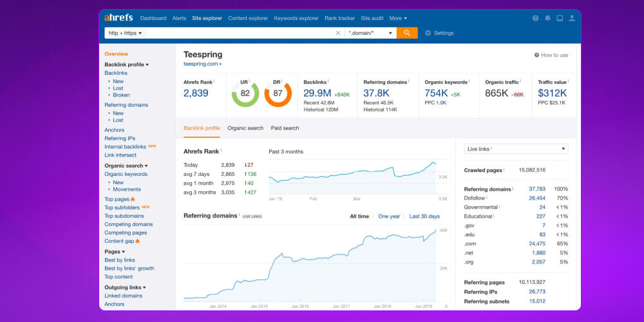
Task: Open the Content gap report link
Action: click(x=119, y=241)
